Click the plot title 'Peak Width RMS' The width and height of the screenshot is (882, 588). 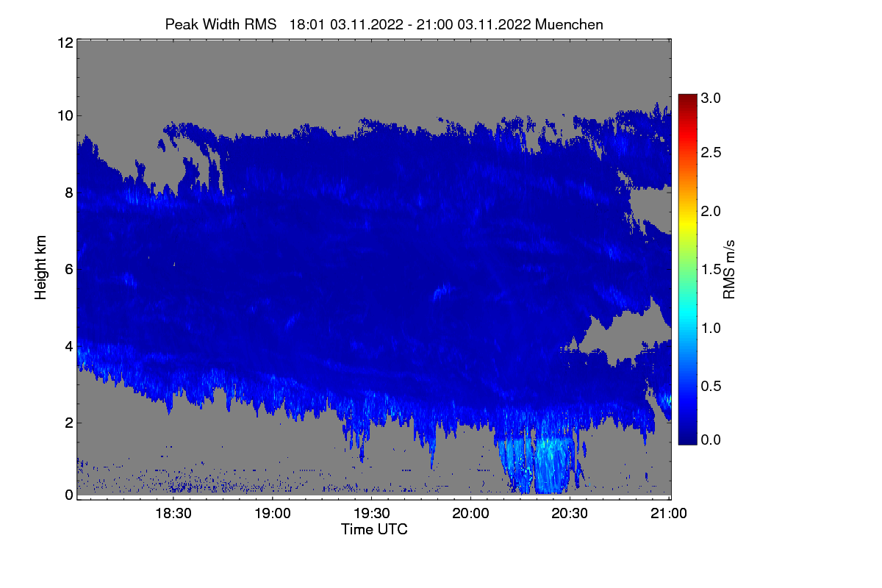click(221, 24)
